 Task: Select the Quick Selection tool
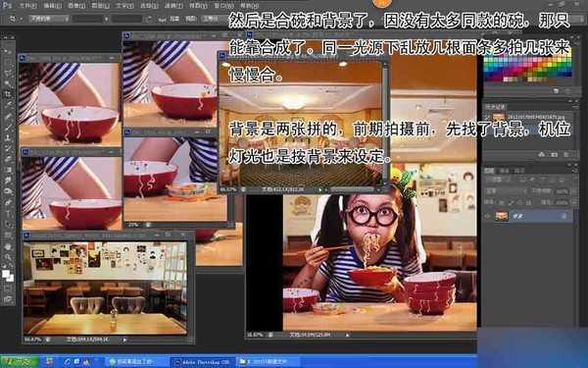coord(8,83)
